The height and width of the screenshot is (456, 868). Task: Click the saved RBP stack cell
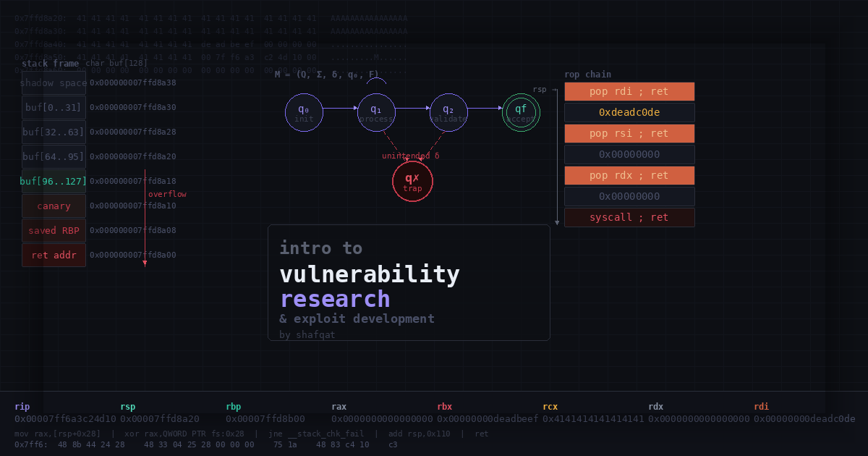click(x=54, y=230)
